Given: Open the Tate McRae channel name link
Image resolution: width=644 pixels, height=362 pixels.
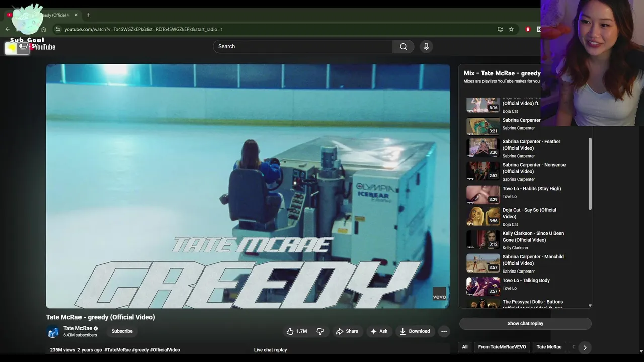Looking at the screenshot, I should pyautogui.click(x=77, y=328).
